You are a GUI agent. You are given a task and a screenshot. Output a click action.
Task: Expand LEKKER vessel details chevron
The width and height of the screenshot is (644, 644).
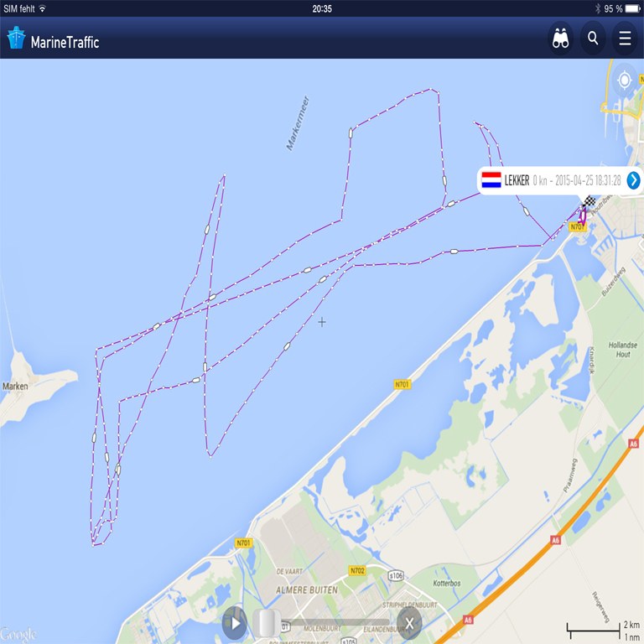(x=633, y=180)
